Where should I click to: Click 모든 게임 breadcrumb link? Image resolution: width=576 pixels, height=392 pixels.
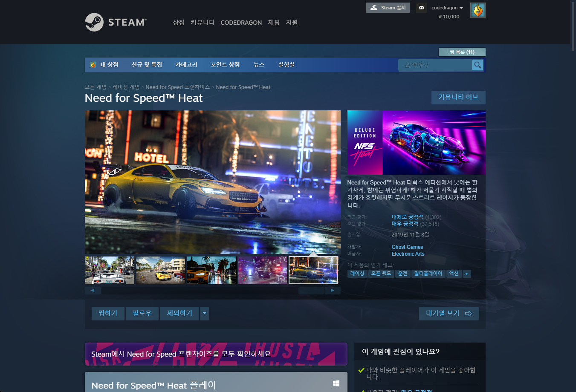coord(96,87)
